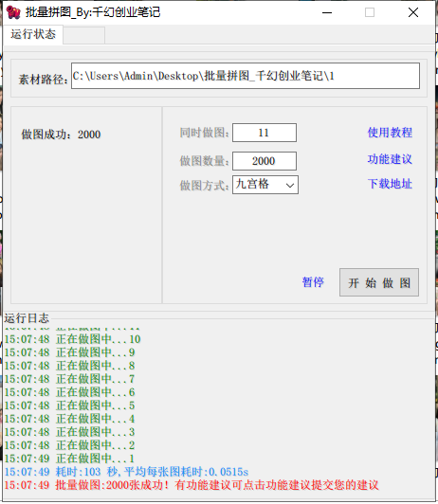Expand the 九宫格 dropdown arrow
Image resolution: width=438 pixels, height=504 pixels.
click(290, 185)
